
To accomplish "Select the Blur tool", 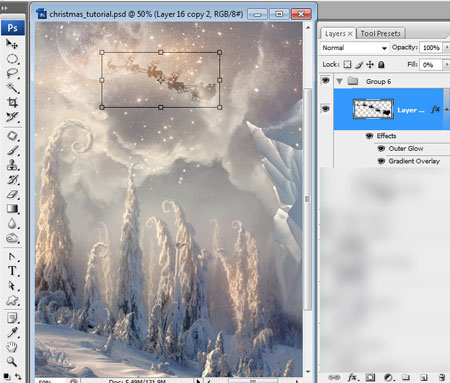I will coord(12,223).
